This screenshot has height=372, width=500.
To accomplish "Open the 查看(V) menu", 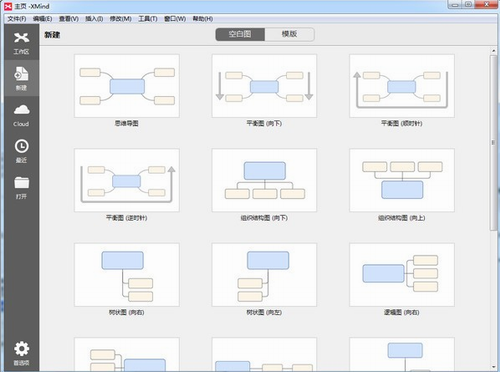I will (69, 19).
